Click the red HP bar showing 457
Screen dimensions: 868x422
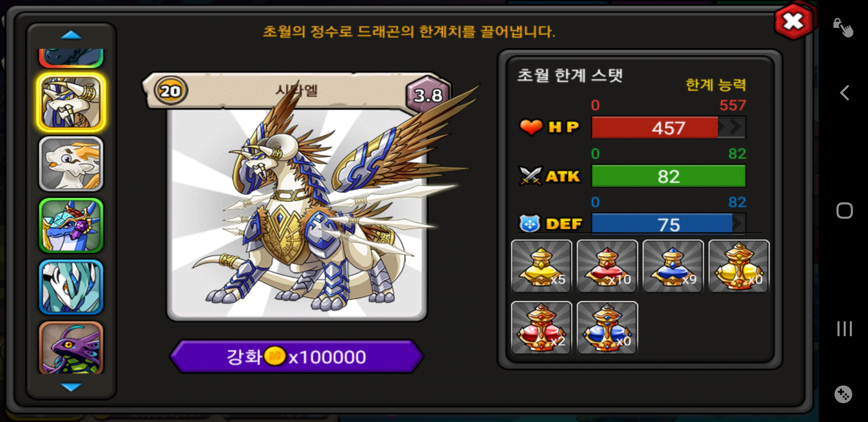[669, 128]
